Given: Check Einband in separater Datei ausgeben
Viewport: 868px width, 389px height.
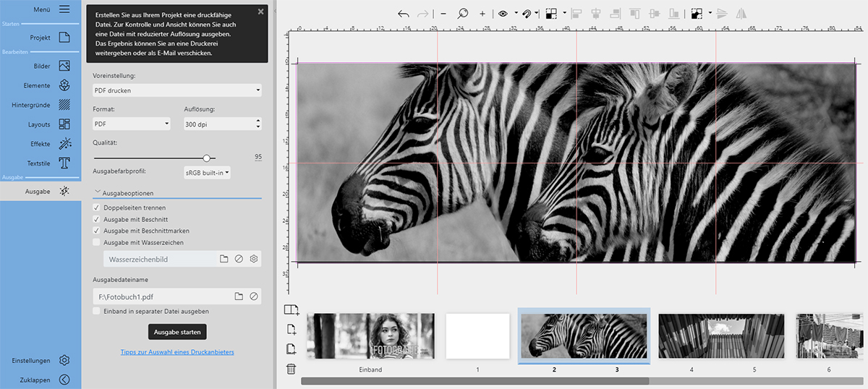Looking at the screenshot, I should pyautogui.click(x=97, y=311).
